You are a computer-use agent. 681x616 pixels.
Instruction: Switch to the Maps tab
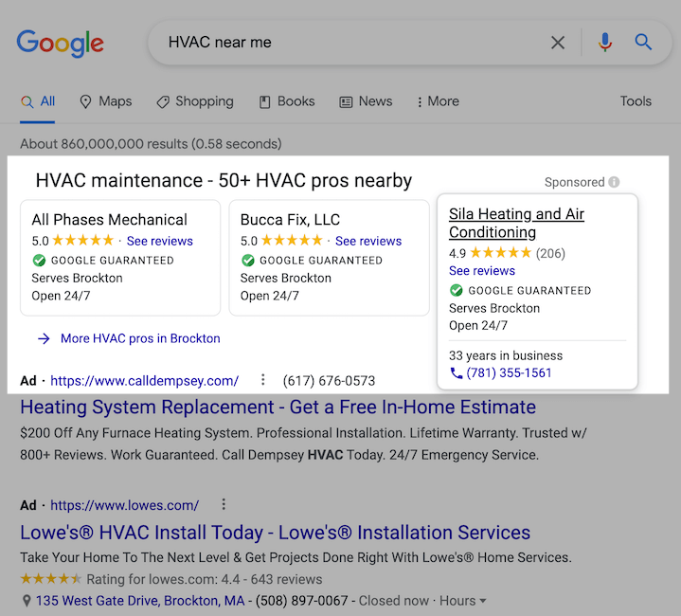[x=106, y=101]
